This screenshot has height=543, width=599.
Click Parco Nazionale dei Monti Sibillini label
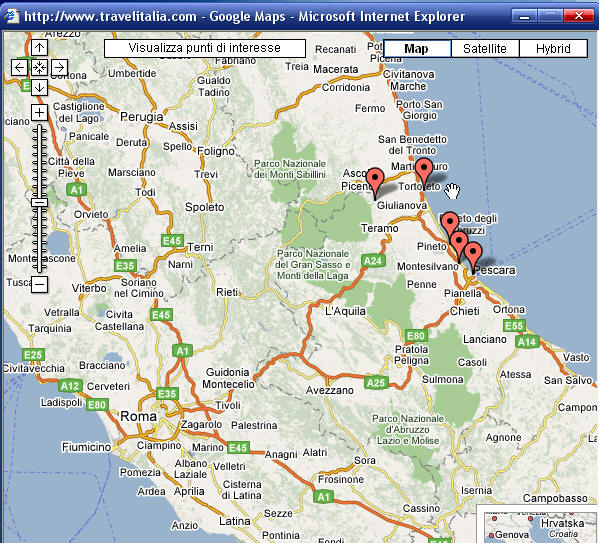point(290,169)
